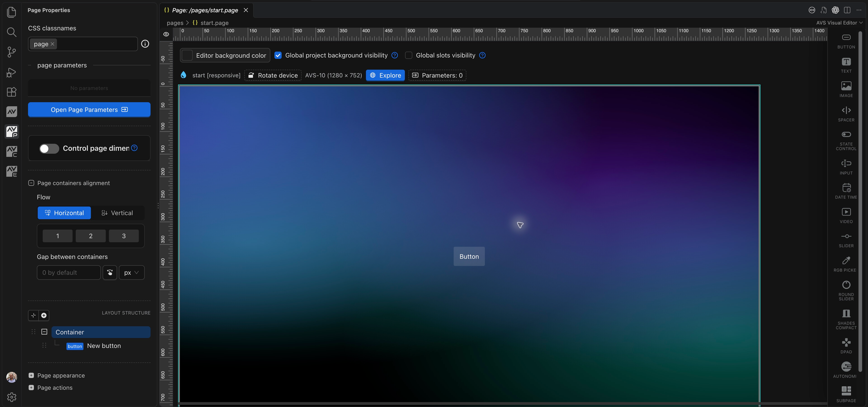The image size is (868, 407).
Task: Collapse Page containers alignment section
Action: click(31, 183)
